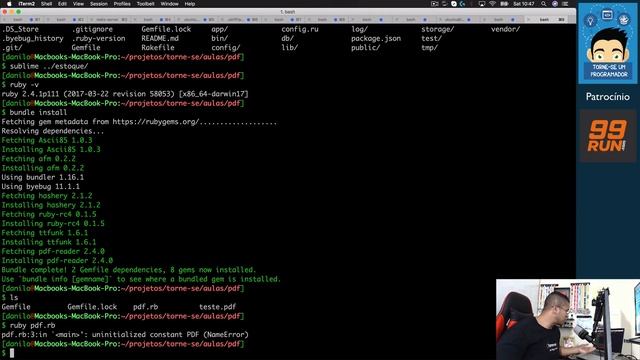This screenshot has height=360, width=640.
Task: Click the Rakefile entry
Action: (158, 47)
